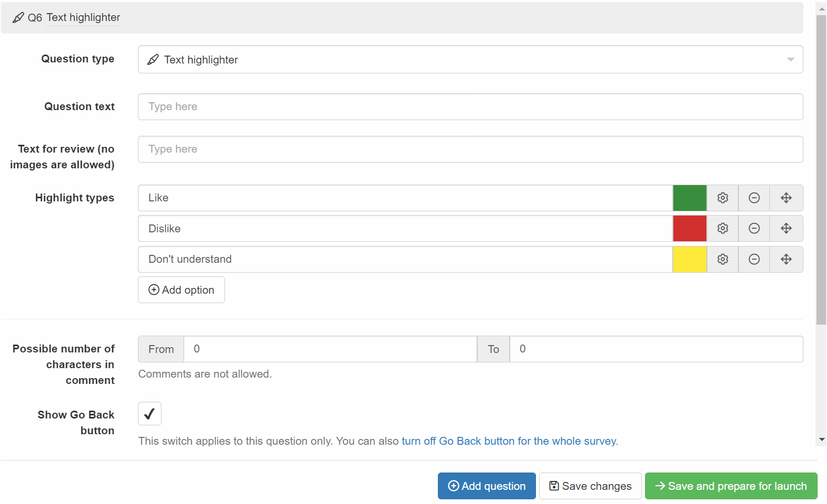Open settings gear for Like highlight
The width and height of the screenshot is (827, 504).
[723, 198]
